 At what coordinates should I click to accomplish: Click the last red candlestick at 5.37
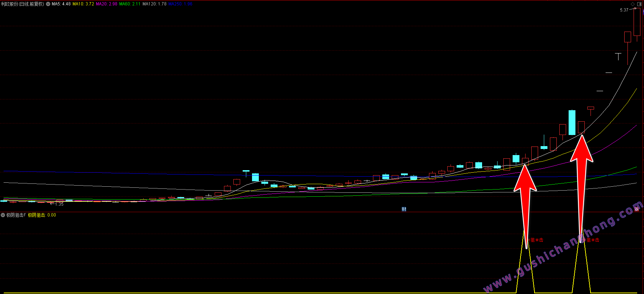637,22
